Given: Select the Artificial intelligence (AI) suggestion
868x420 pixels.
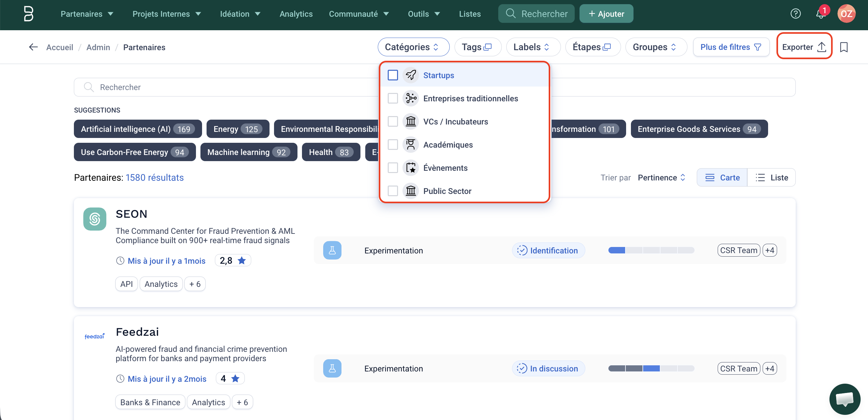Looking at the screenshot, I should (138, 129).
